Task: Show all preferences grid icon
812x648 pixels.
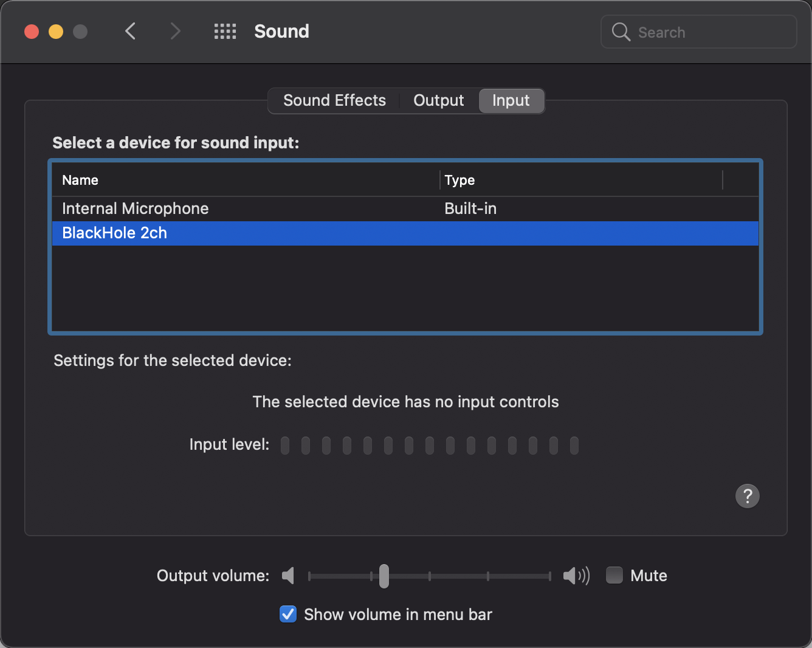Action: pos(225,32)
